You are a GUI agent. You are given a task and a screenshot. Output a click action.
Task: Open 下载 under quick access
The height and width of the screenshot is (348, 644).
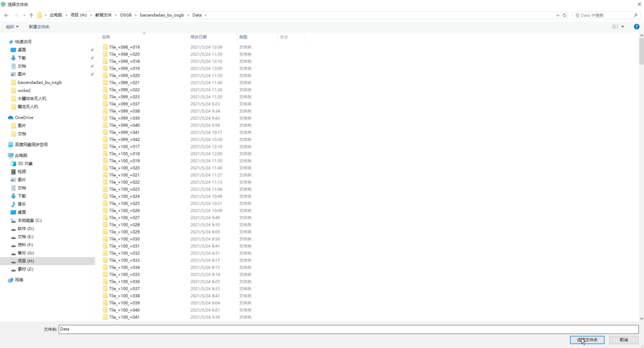pos(22,58)
